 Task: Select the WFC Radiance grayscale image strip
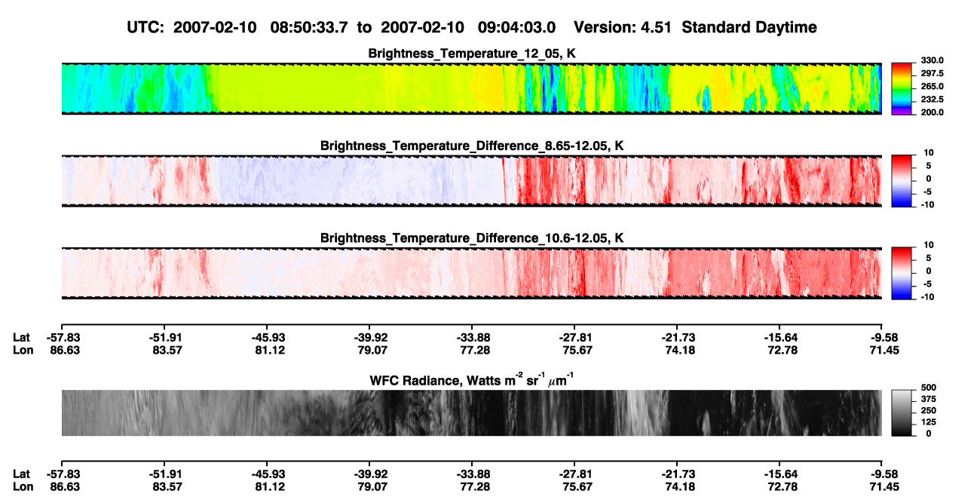click(471, 413)
